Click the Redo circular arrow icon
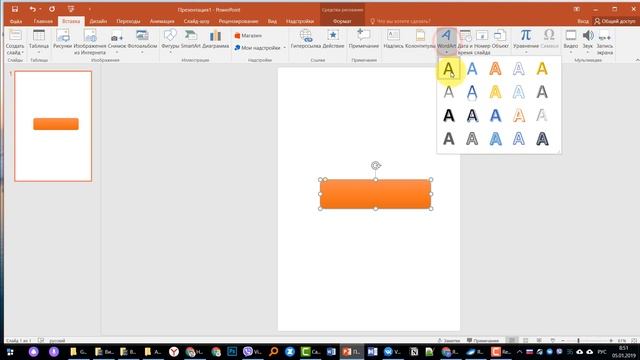Viewport: 640px width, 360px height. coord(52,9)
